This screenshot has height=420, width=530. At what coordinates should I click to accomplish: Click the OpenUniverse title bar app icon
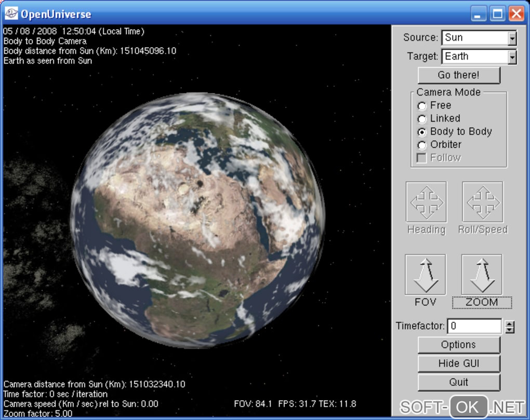click(11, 14)
